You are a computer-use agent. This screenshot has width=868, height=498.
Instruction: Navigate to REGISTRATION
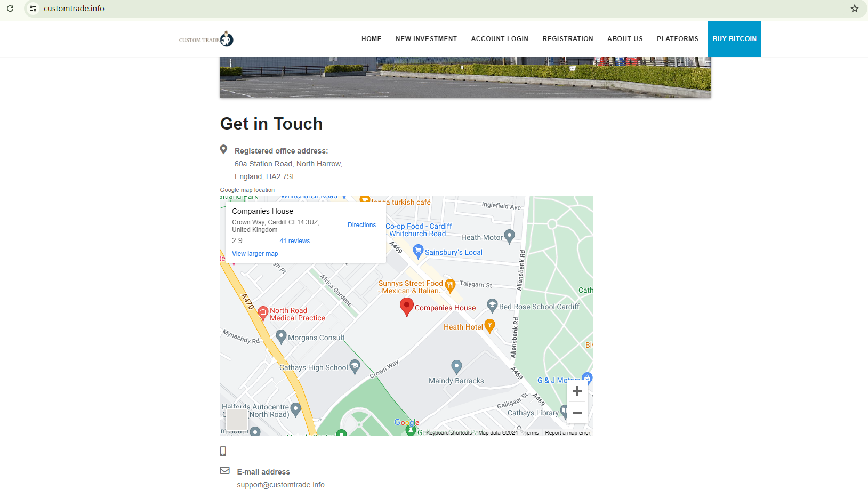coord(568,39)
